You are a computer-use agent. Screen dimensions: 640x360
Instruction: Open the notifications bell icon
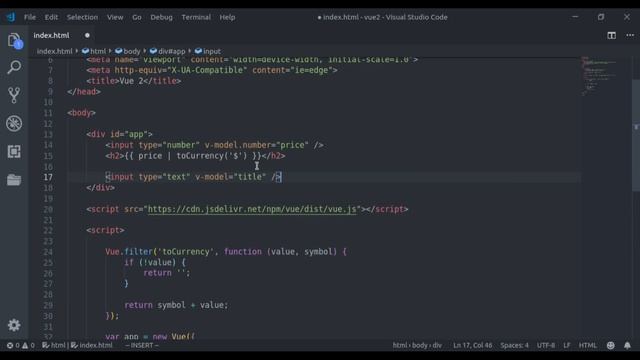pyautogui.click(x=627, y=345)
